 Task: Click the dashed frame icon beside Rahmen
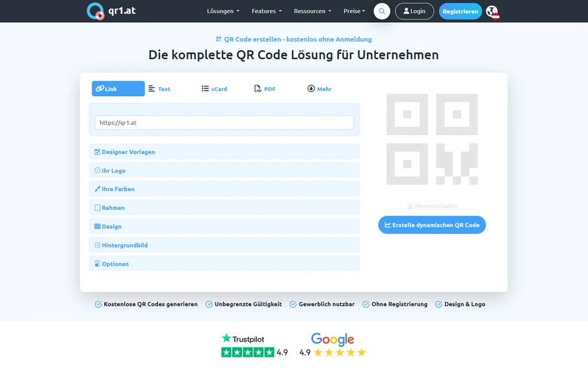coord(97,208)
